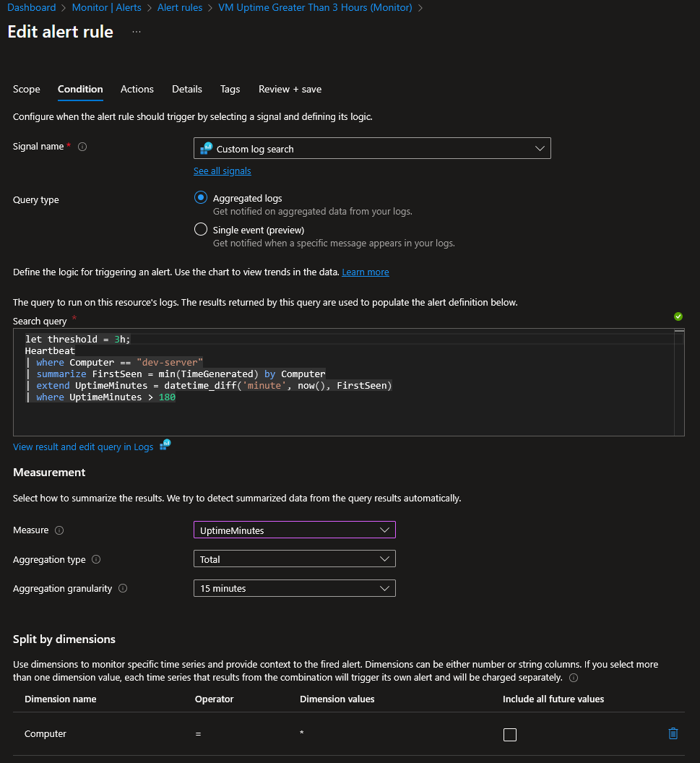Open the Aggregation type dropdown showing Total
This screenshot has width=700, height=763.
tap(294, 559)
